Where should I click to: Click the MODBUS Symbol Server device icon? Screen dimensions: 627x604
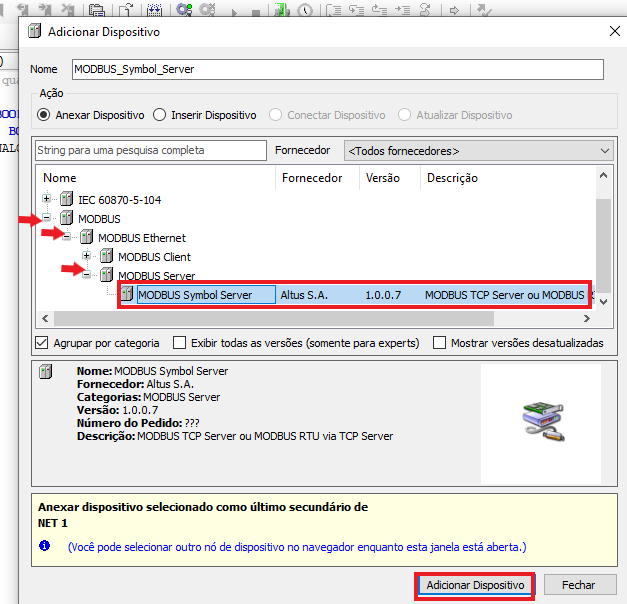click(x=127, y=295)
